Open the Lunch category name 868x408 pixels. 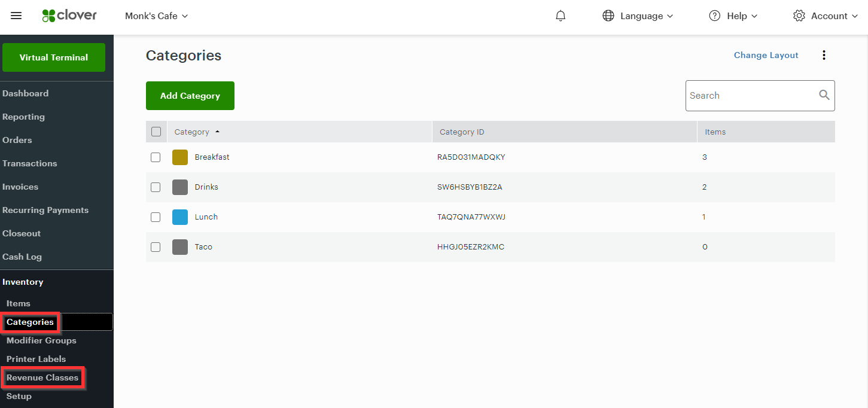click(x=206, y=217)
